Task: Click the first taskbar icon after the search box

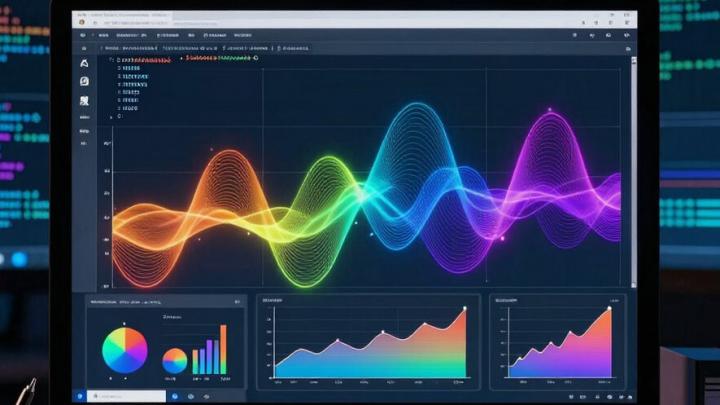Action: click(173, 396)
